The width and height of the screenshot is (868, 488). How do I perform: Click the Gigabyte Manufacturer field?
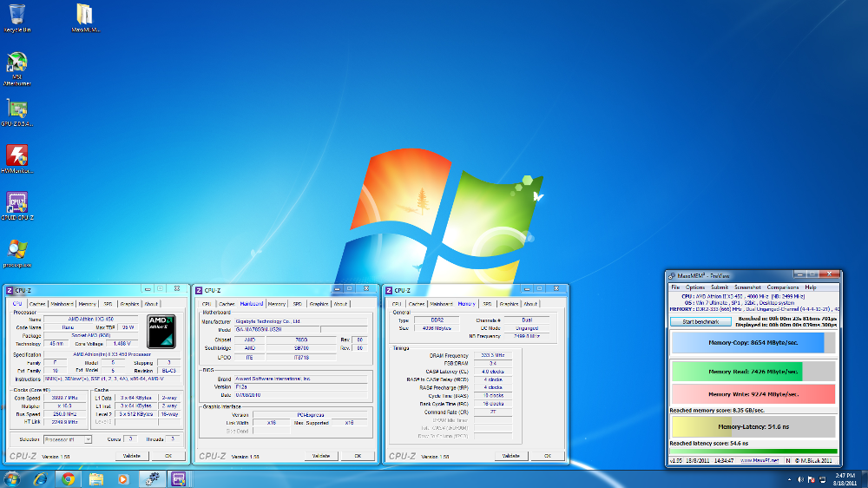point(300,321)
